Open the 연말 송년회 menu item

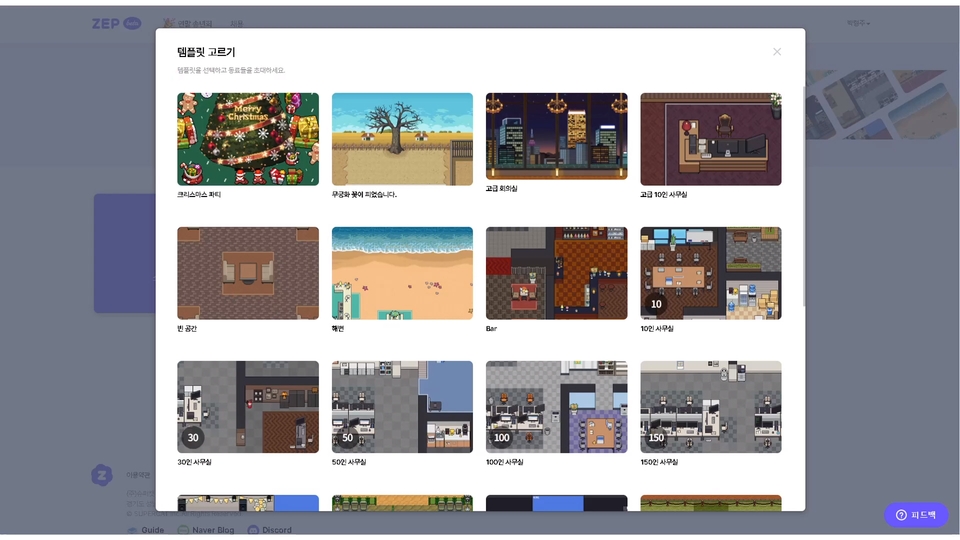click(188, 23)
